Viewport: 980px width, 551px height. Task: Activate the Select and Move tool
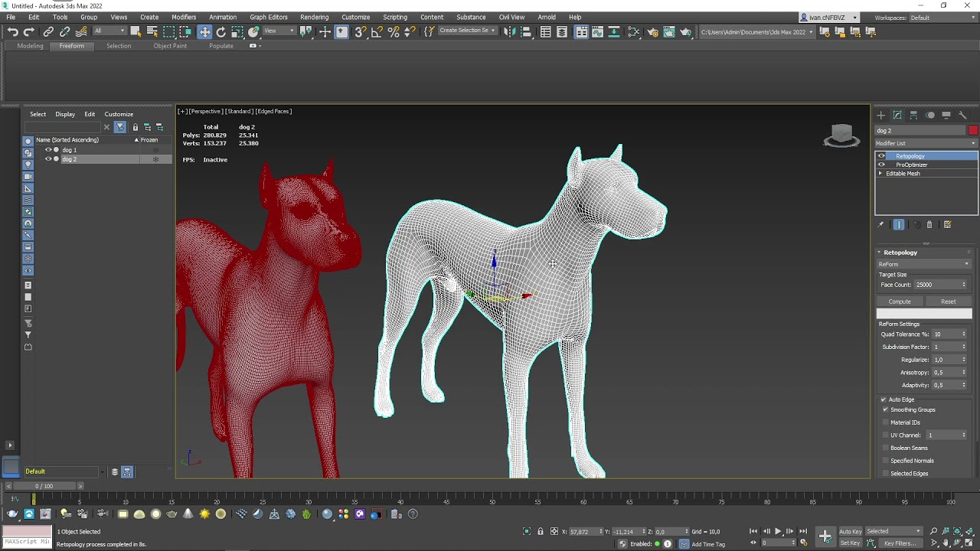coord(204,31)
